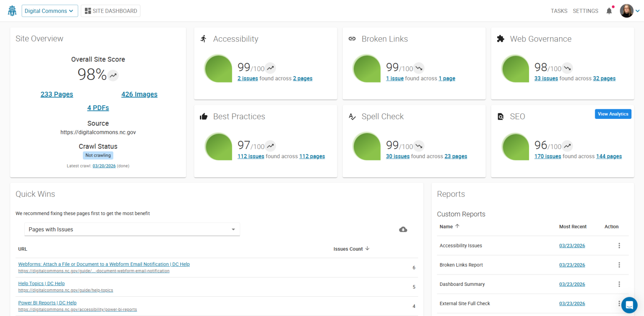Open the 233 Pages link

click(x=56, y=94)
